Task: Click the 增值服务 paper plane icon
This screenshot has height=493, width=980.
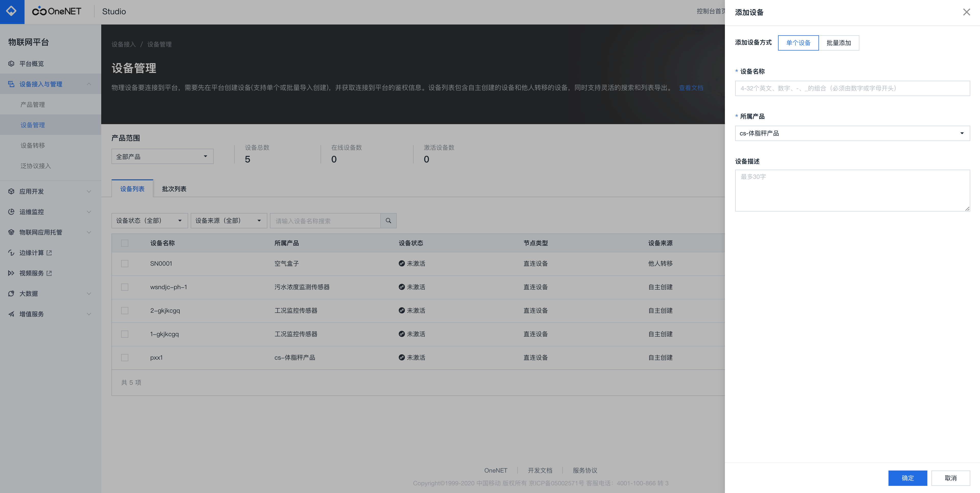Action: click(x=12, y=314)
